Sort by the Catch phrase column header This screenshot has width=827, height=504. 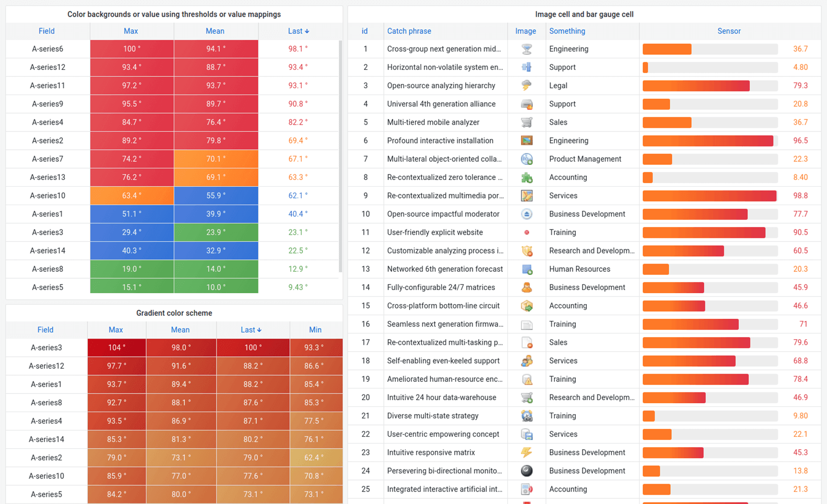coord(409,31)
